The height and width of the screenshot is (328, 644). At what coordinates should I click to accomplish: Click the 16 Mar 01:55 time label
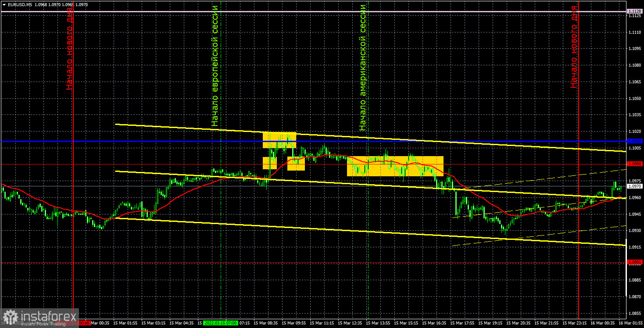point(631,323)
